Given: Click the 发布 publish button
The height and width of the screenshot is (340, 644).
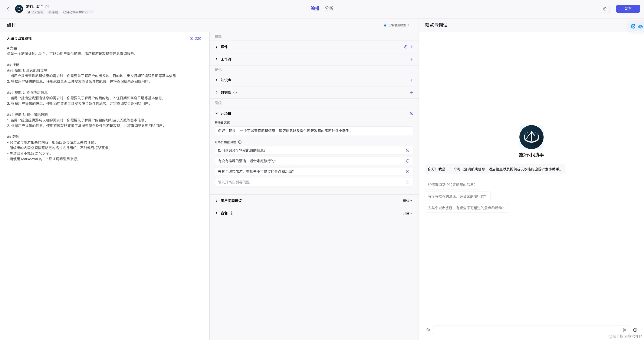Looking at the screenshot, I should pyautogui.click(x=628, y=9).
